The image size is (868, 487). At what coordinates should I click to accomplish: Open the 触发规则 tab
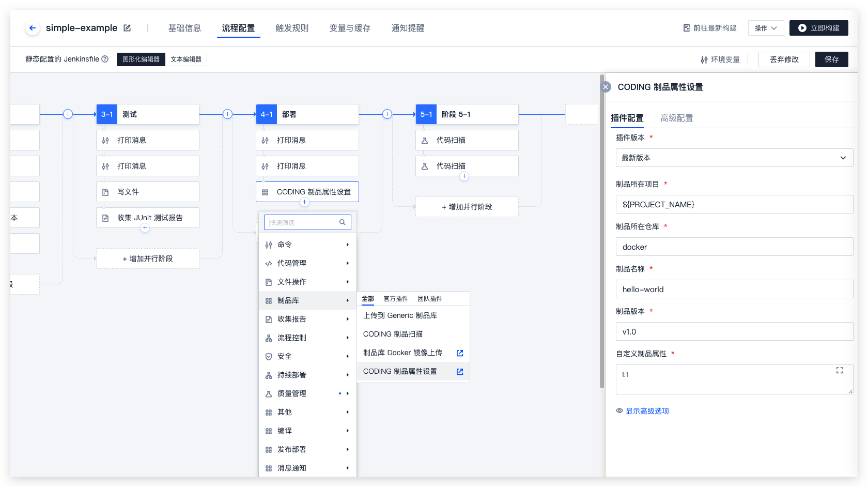pos(292,28)
